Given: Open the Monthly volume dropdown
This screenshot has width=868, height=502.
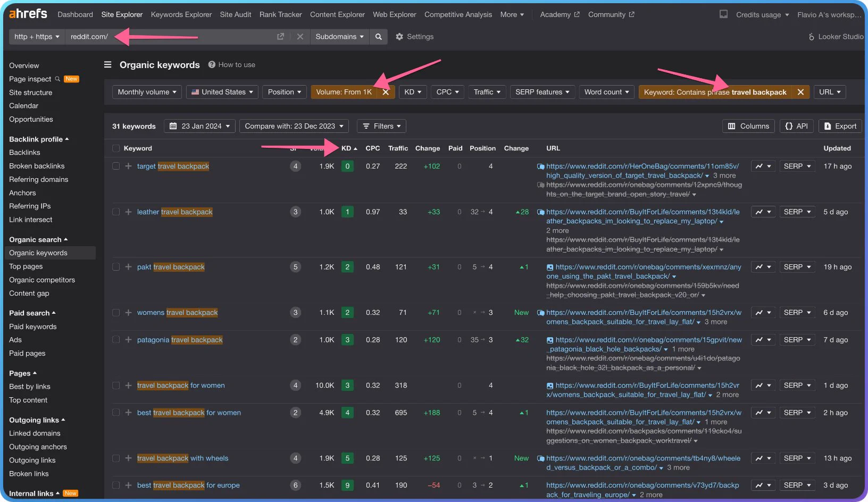Looking at the screenshot, I should point(147,92).
